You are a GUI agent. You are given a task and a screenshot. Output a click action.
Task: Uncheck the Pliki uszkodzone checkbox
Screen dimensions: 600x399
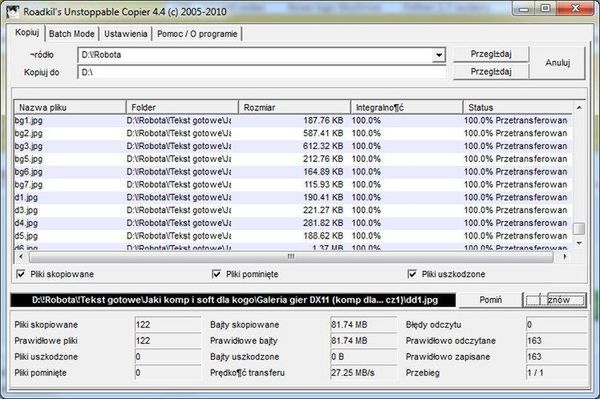412,274
